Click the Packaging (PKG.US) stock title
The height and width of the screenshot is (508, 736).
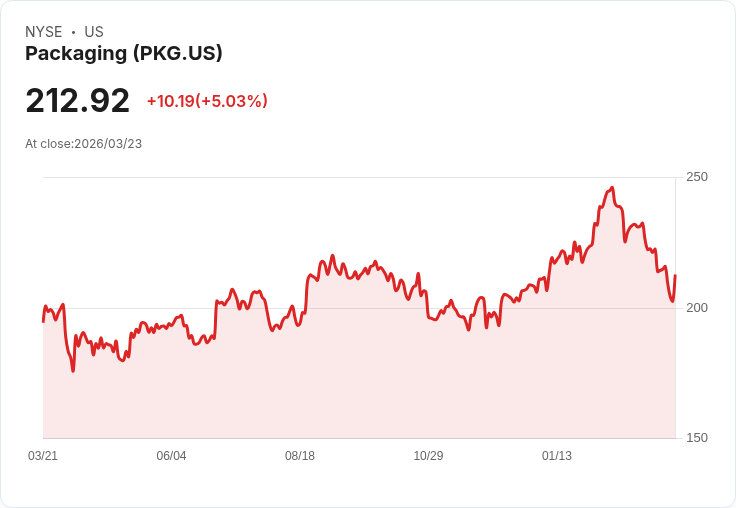(x=123, y=54)
